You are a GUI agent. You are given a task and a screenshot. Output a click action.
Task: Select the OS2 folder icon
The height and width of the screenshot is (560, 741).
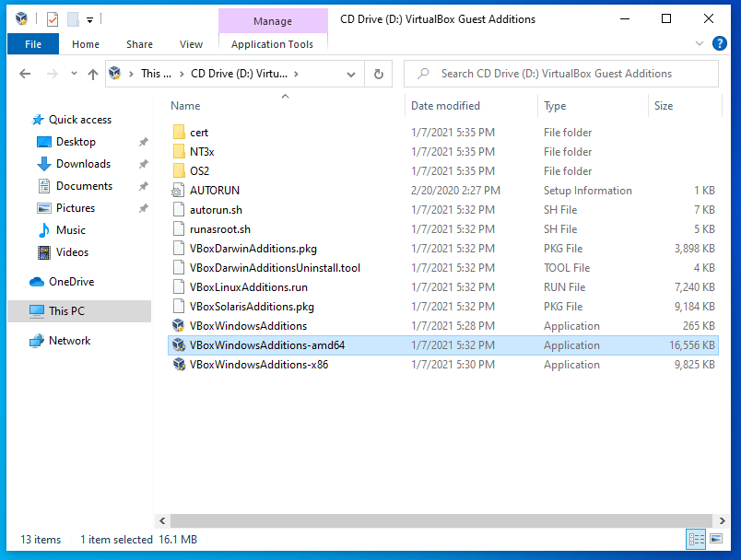click(x=179, y=171)
